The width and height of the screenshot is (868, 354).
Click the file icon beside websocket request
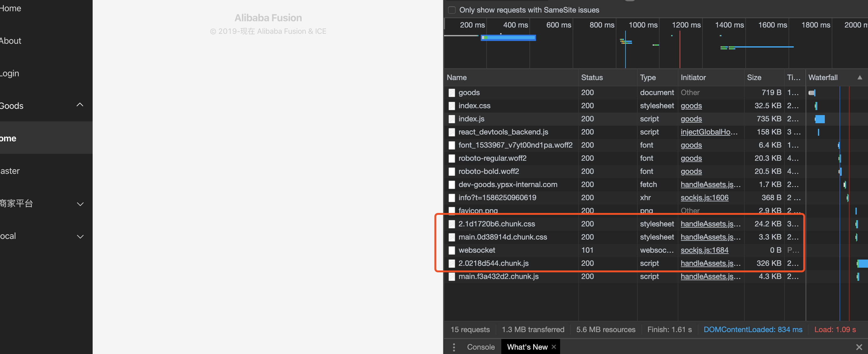tap(452, 250)
